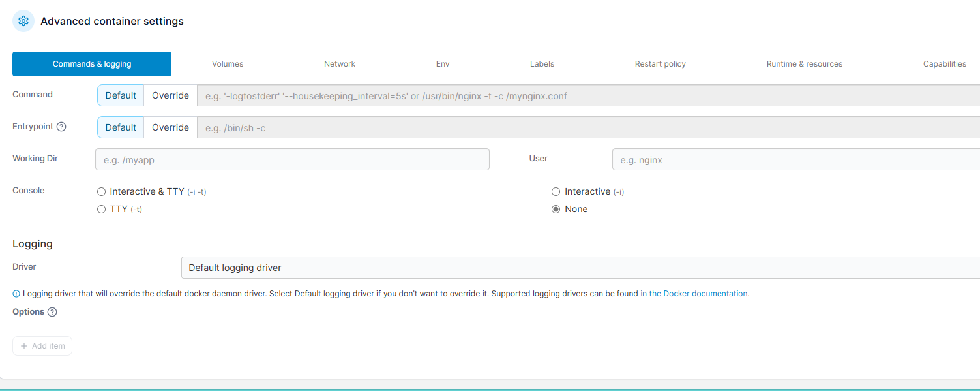Screen dimensions: 980x391
Task: Select the None console radio button
Action: click(x=556, y=210)
